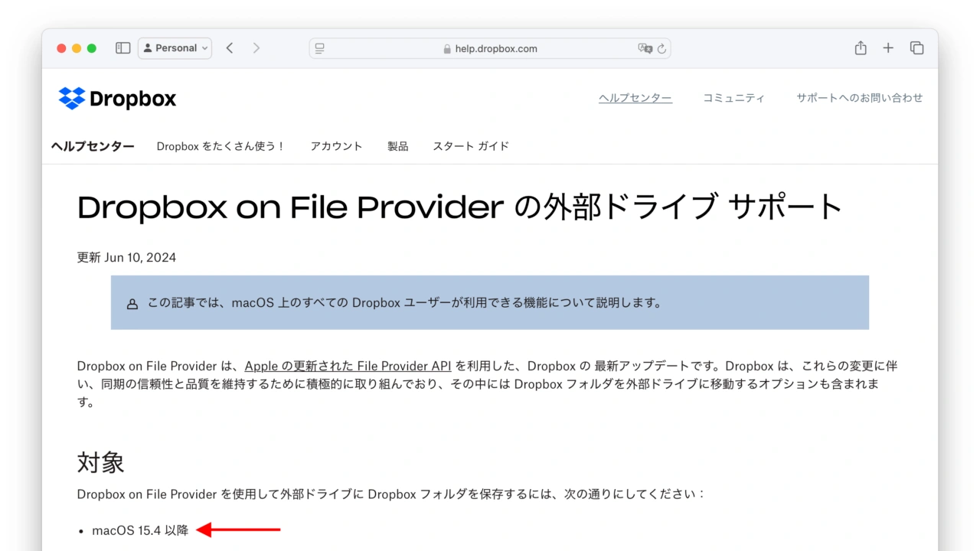Click the translate page icon
This screenshot has width=980, height=551.
[x=645, y=48]
